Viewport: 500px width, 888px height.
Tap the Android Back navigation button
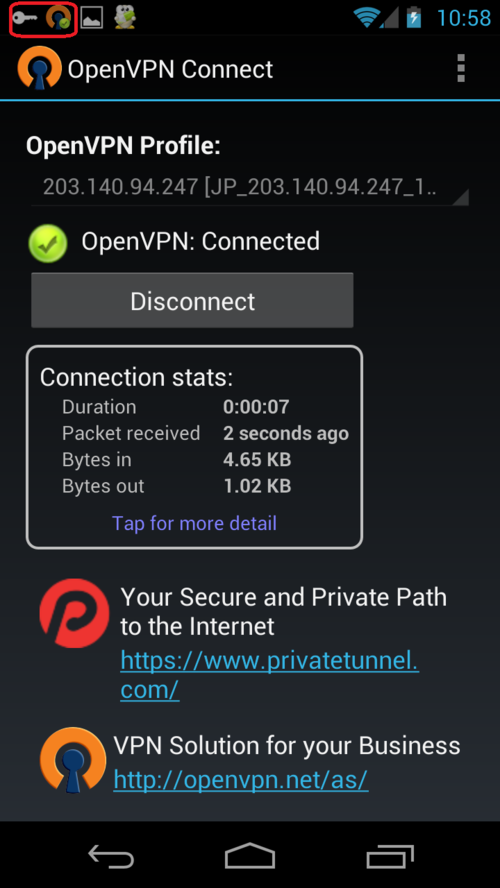(111, 855)
